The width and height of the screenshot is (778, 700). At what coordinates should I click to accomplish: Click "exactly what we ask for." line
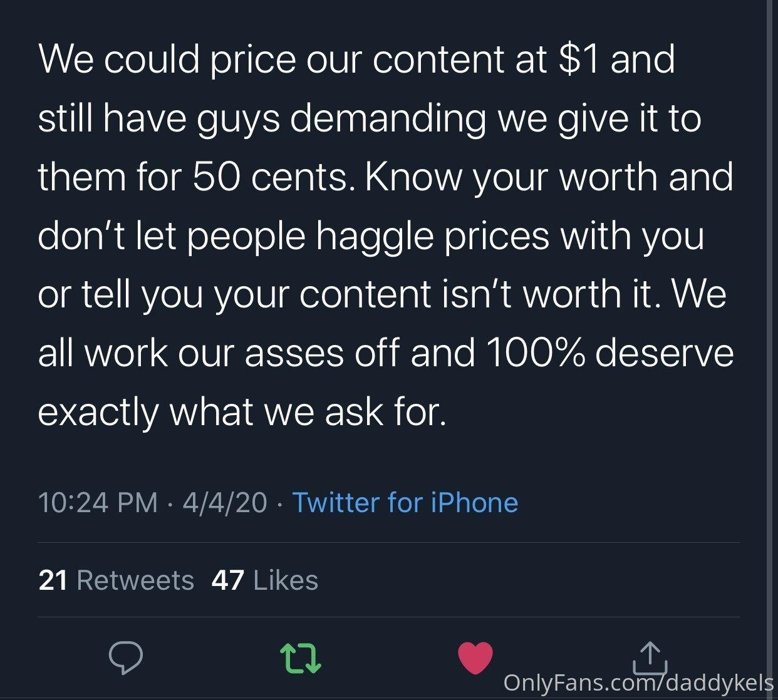[x=242, y=413]
